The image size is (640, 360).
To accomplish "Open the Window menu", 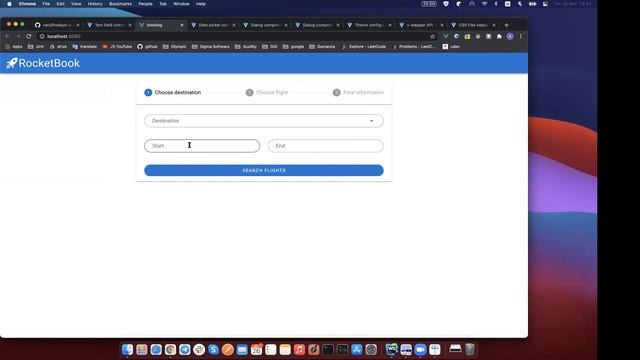I will click(181, 4).
